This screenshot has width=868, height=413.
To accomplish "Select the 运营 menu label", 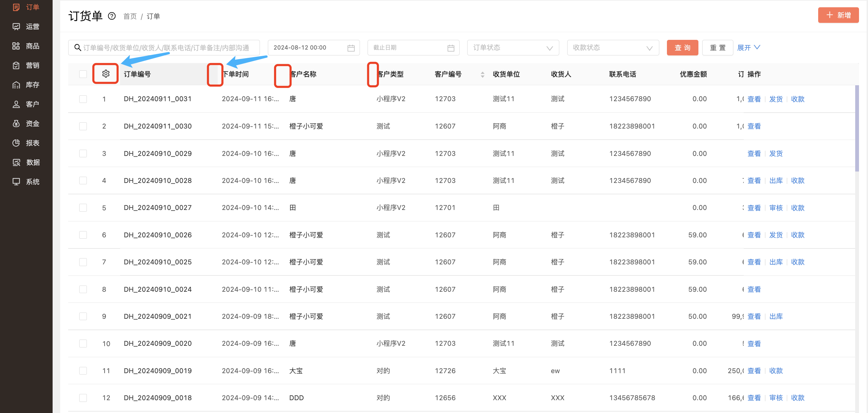I will pyautogui.click(x=33, y=27).
